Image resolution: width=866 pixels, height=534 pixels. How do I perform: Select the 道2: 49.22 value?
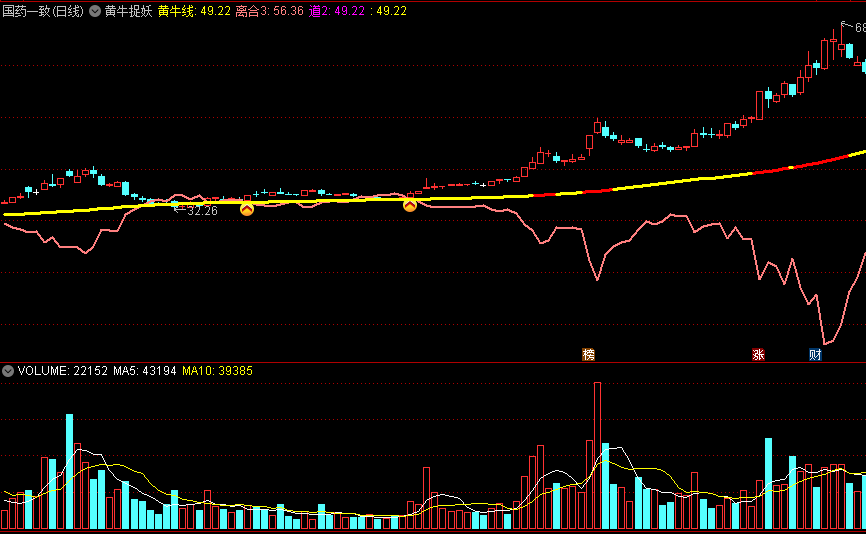pos(337,11)
